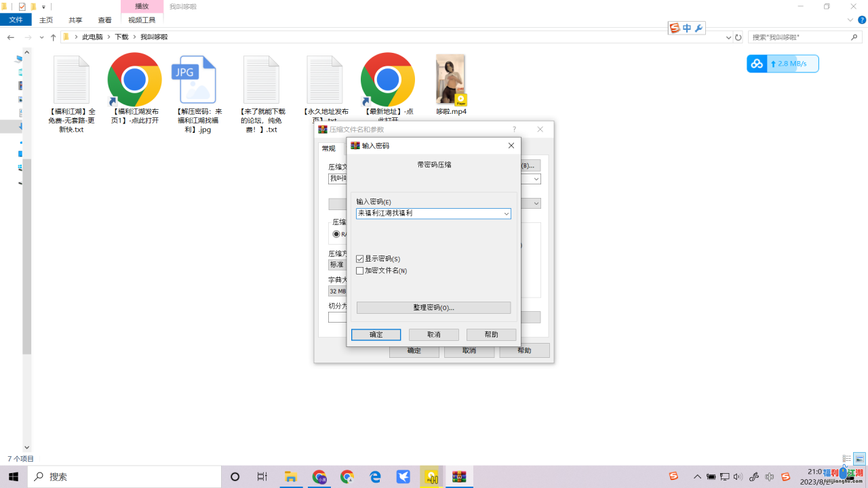This screenshot has height=488, width=868.
Task: Select the RAR format radio button
Action: (336, 234)
